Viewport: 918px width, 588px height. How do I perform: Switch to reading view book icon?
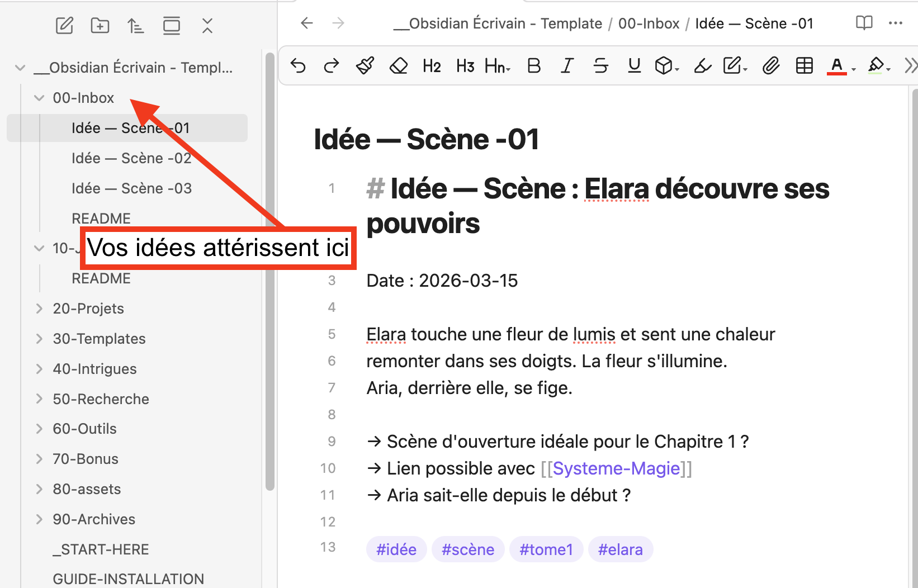pos(864,23)
